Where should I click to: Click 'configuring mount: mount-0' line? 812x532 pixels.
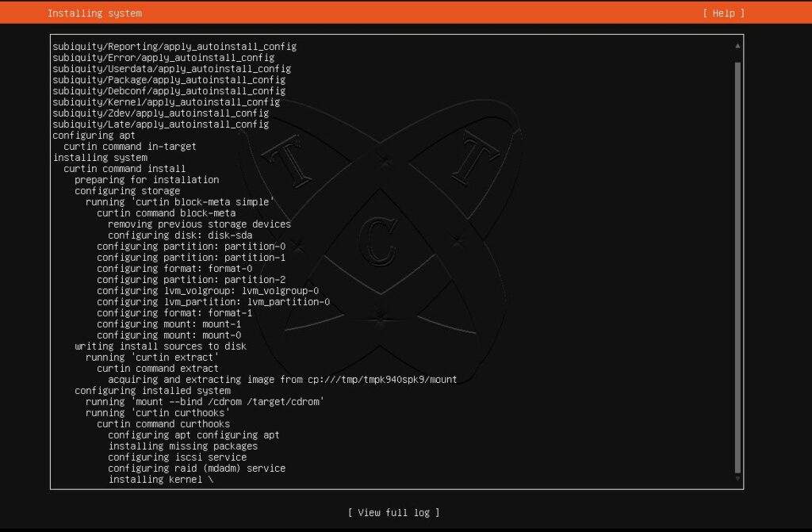[x=169, y=335]
